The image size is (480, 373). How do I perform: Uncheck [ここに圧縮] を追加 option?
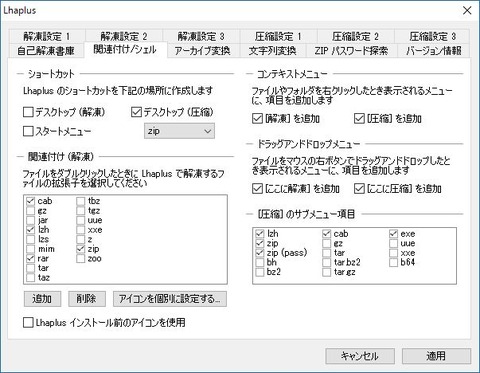(x=359, y=189)
